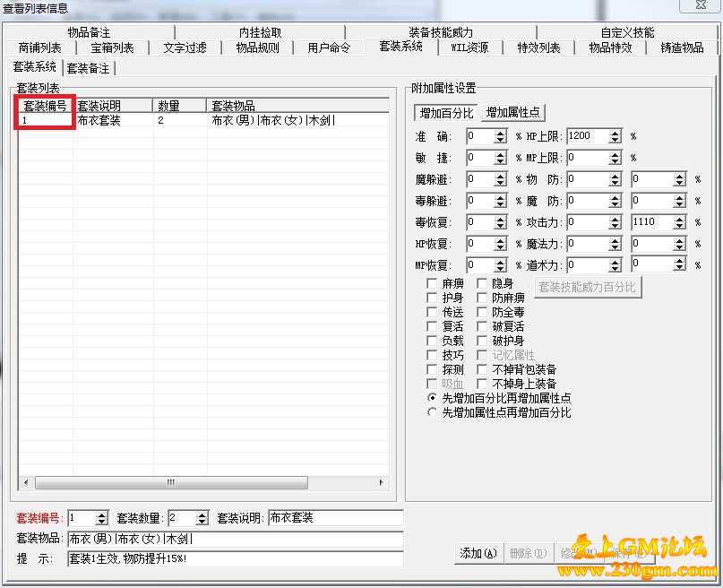723x588 pixels.
Task: Click the 攻击力 1110 spinner
Action: [x=679, y=222]
